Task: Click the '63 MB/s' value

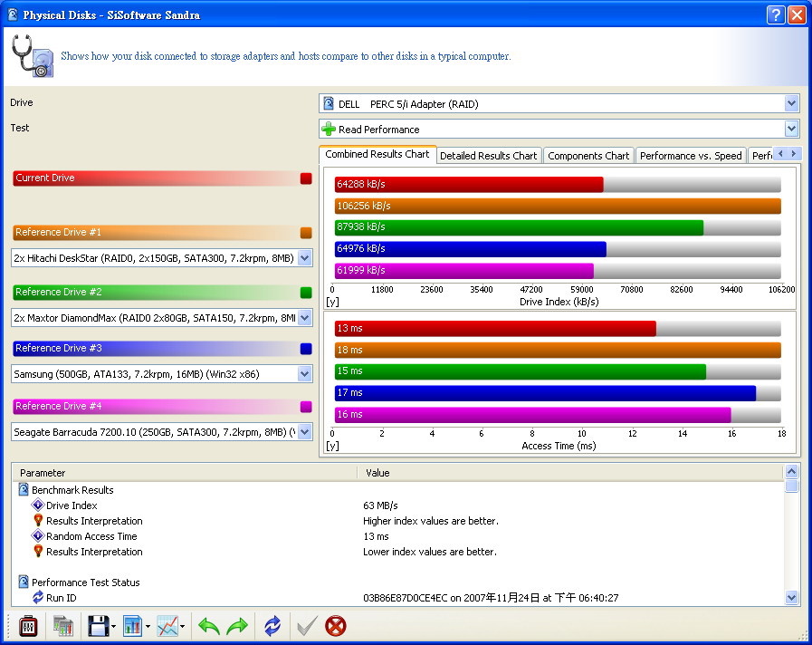Action: (x=380, y=505)
